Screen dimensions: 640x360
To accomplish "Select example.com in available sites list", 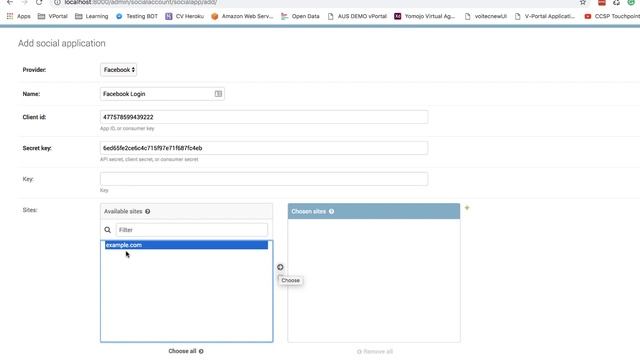I will coord(187,245).
